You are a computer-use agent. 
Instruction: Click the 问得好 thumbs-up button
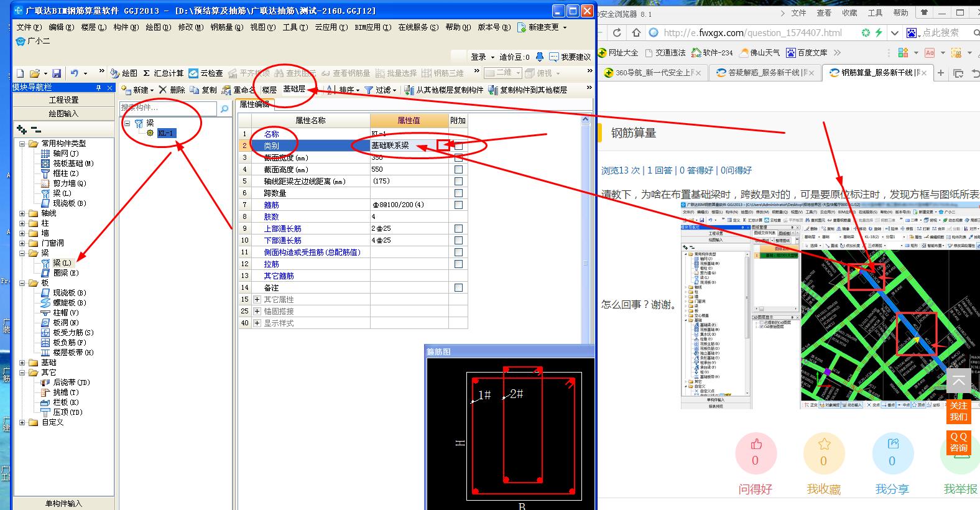click(756, 453)
